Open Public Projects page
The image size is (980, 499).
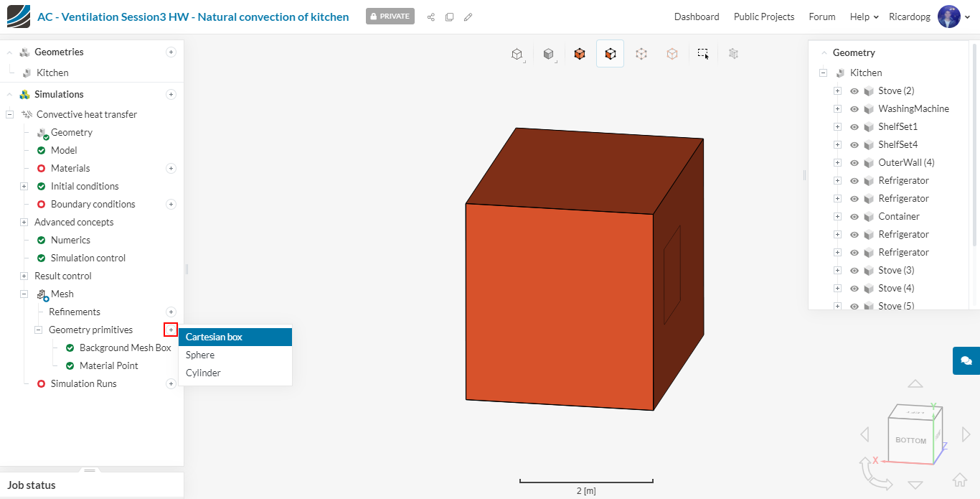pos(764,17)
